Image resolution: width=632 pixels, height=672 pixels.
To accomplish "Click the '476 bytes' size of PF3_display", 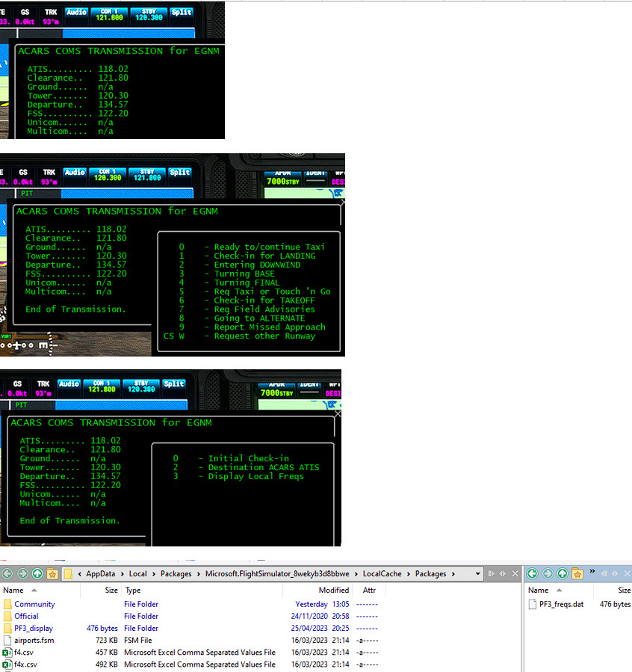I will [102, 629].
